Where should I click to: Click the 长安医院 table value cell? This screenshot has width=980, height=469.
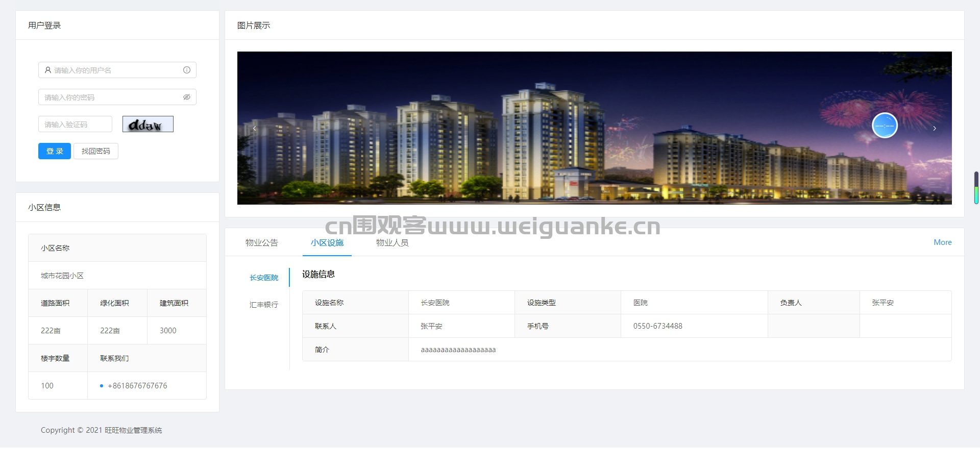pos(462,303)
